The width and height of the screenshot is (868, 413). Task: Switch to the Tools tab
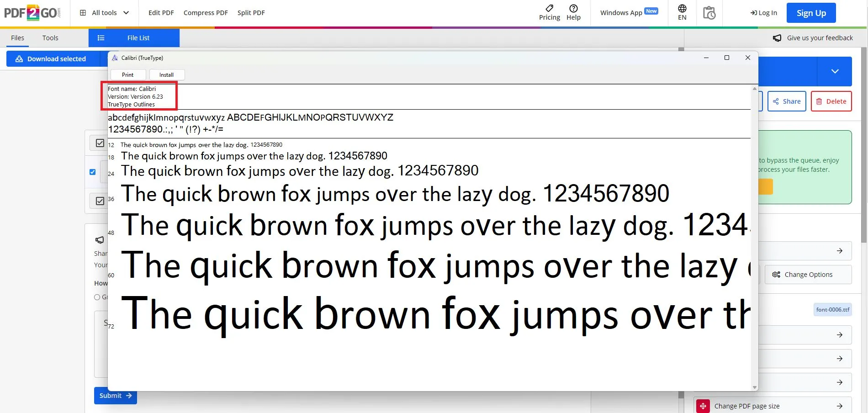click(50, 37)
